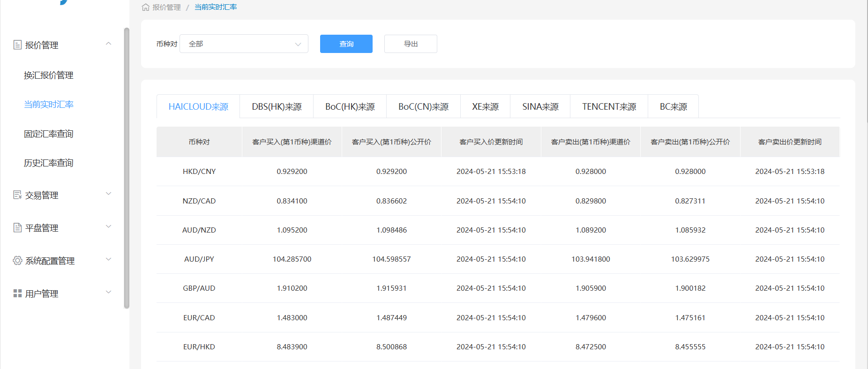Click the blue 查询 button

[x=346, y=44]
